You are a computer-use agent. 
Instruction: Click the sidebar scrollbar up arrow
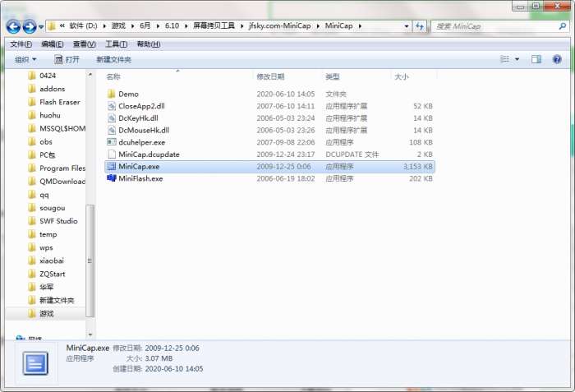click(90, 75)
